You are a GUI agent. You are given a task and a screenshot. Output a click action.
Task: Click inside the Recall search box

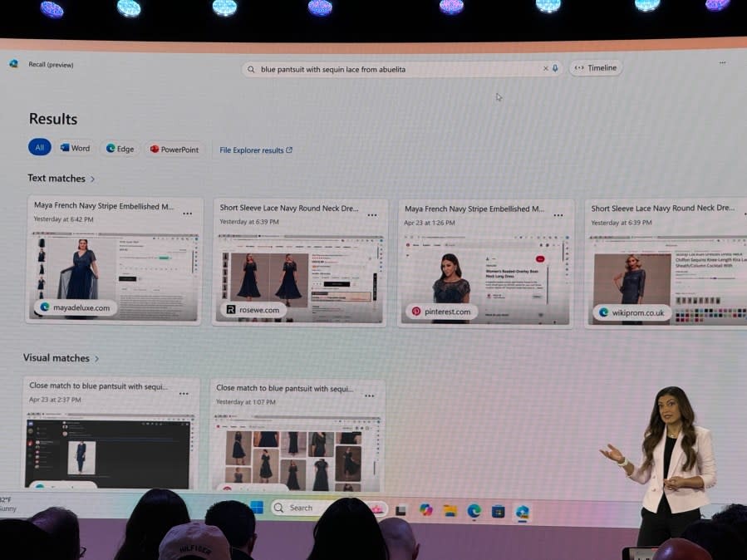pos(399,69)
